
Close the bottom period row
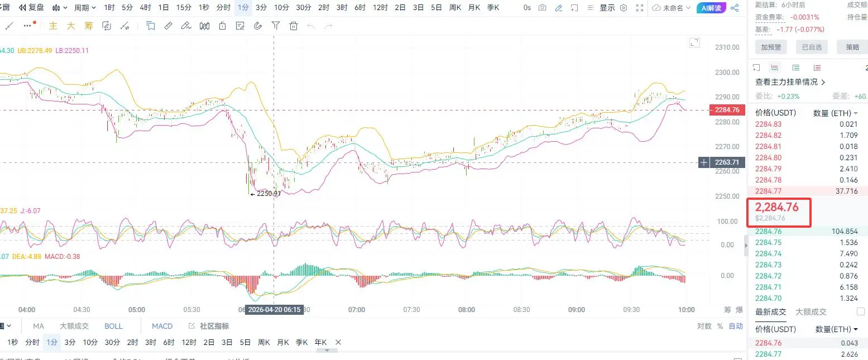pos(338,342)
